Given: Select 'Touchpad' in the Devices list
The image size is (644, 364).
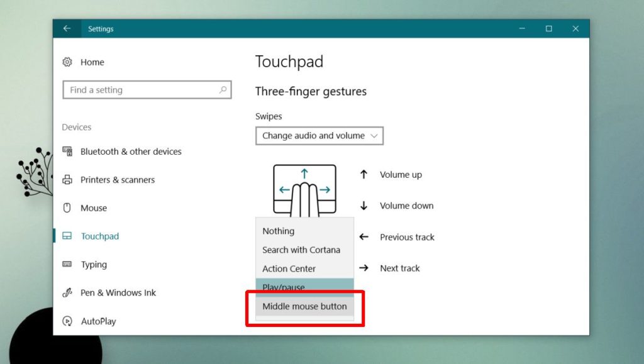Looking at the screenshot, I should click(100, 236).
